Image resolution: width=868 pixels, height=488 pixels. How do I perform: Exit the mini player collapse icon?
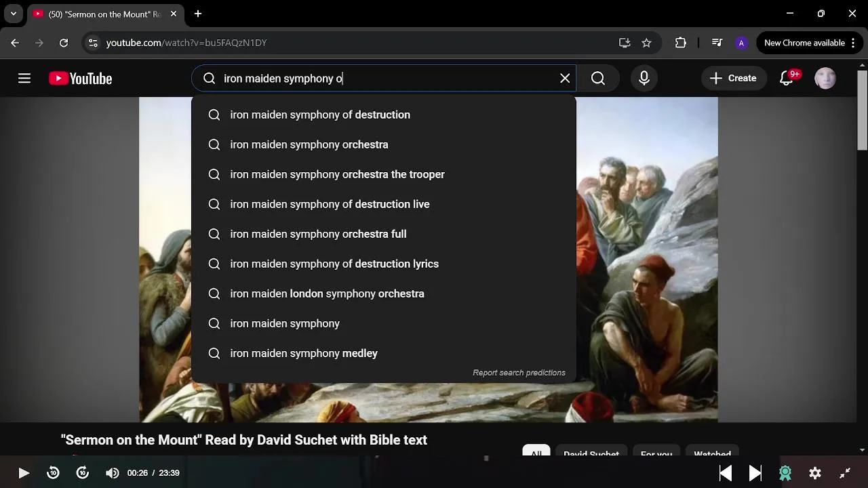pyautogui.click(x=845, y=473)
